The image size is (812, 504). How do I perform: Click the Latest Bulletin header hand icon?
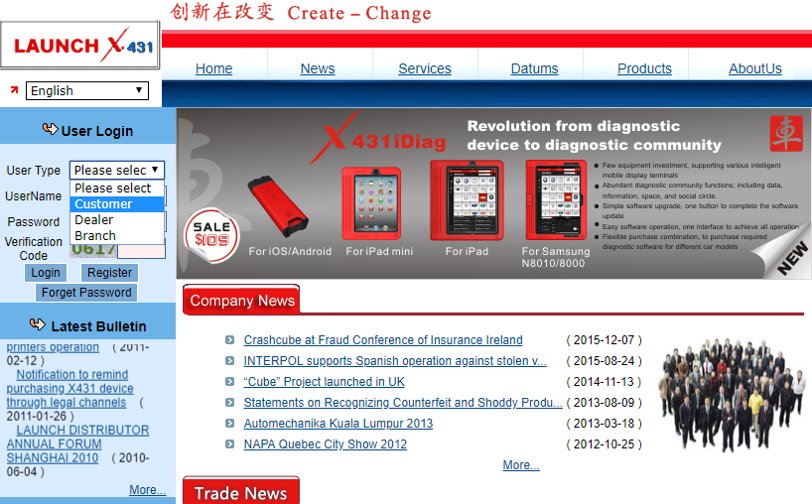[38, 324]
